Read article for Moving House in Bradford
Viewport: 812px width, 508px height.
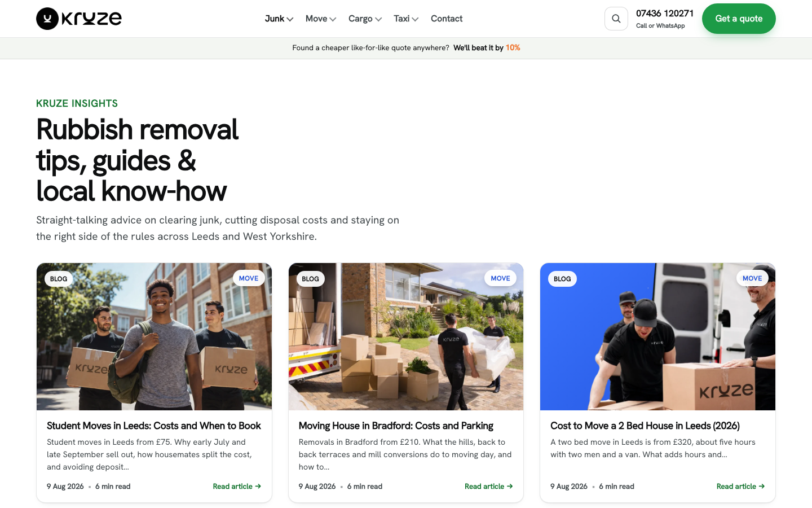489,487
